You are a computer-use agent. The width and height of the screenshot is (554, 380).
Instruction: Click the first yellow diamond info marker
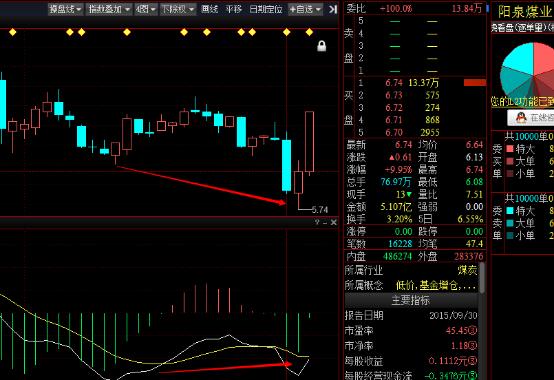13,32
